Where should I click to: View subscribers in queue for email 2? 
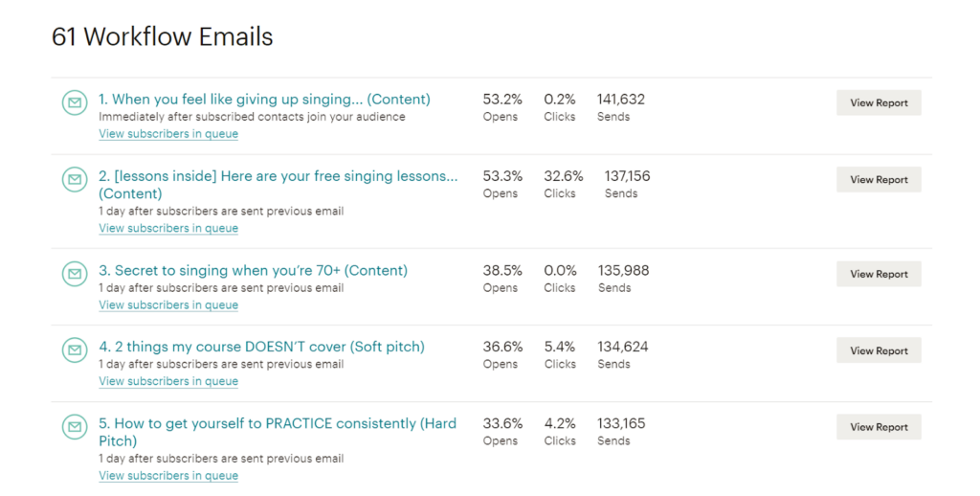point(168,228)
